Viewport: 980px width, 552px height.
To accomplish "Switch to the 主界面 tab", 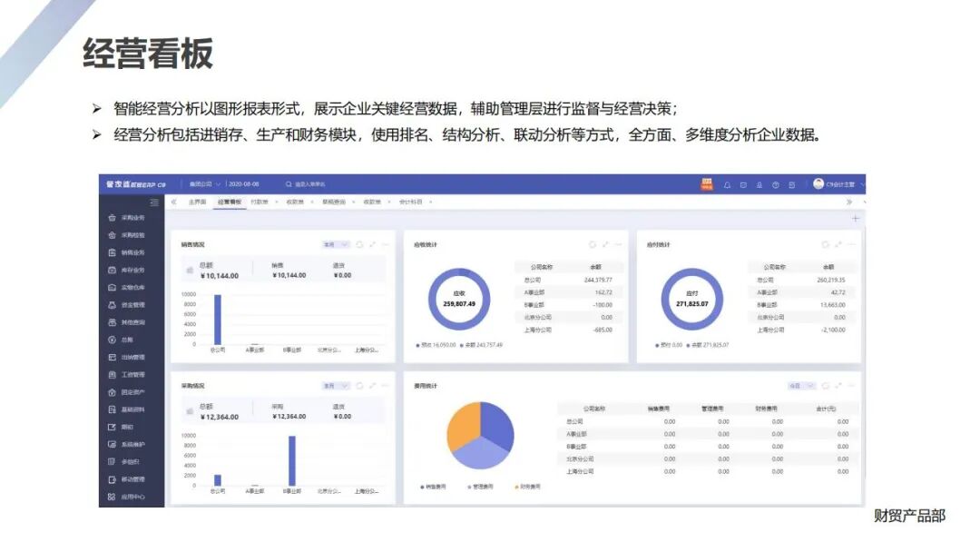I will (197, 202).
